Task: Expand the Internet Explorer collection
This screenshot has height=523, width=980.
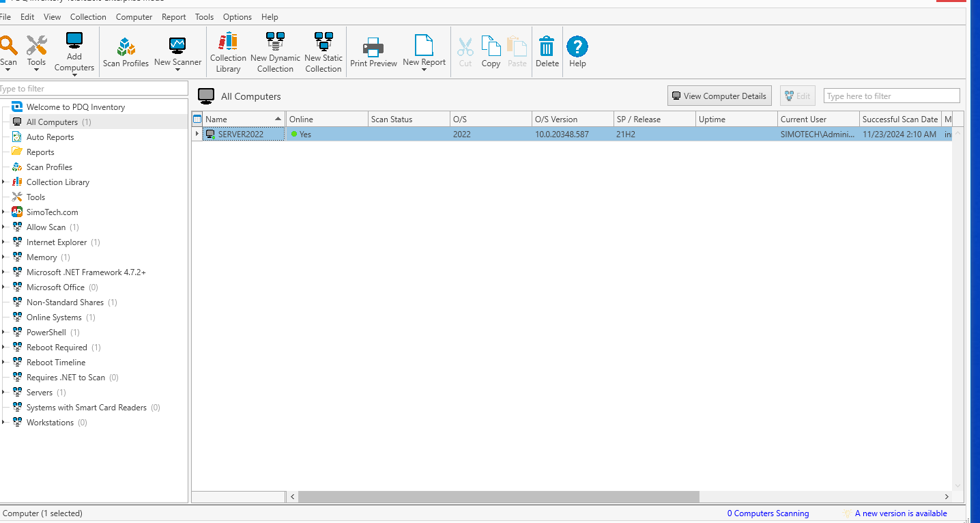Action: (x=3, y=242)
